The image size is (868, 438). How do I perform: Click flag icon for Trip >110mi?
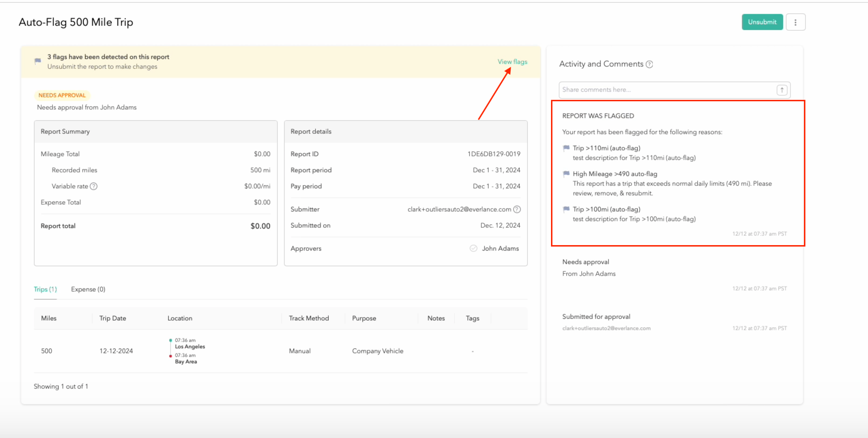[566, 148]
